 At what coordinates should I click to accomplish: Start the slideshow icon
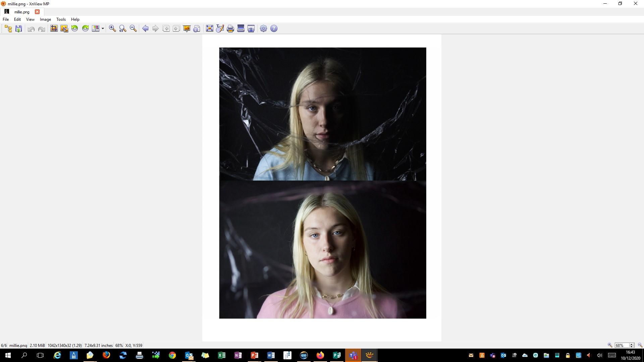[187, 28]
